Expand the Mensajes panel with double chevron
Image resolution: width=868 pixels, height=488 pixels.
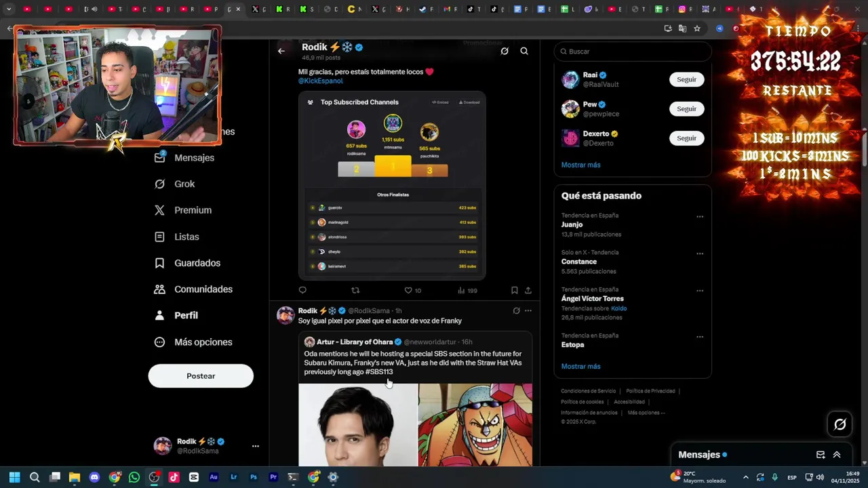(837, 455)
